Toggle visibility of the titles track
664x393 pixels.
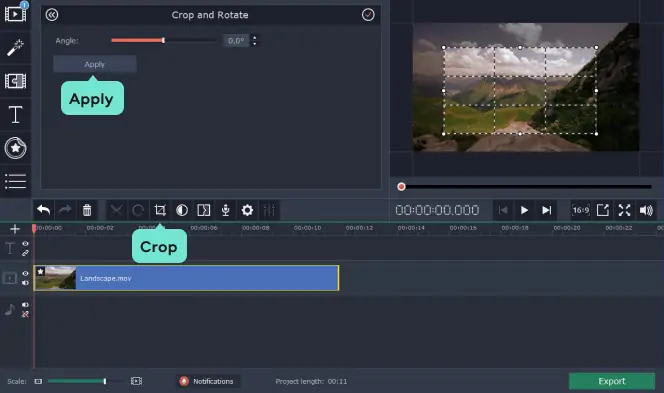pyautogui.click(x=25, y=244)
